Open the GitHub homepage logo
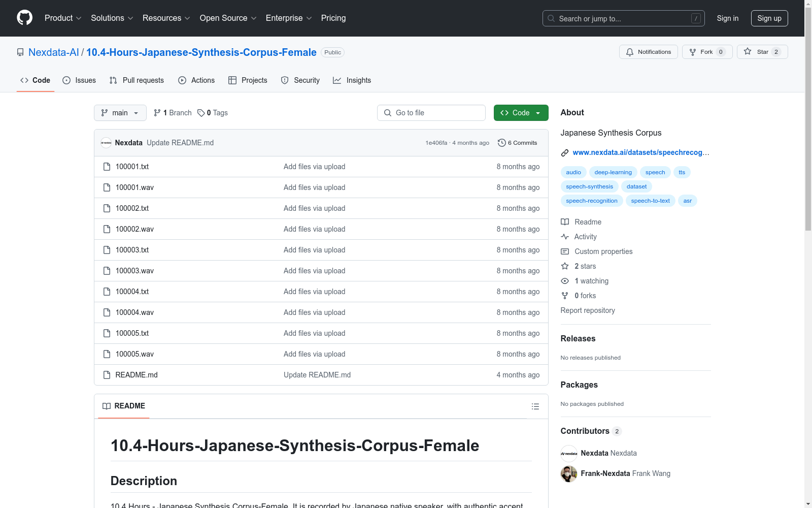Screen dimensions: 812x508 point(24,18)
